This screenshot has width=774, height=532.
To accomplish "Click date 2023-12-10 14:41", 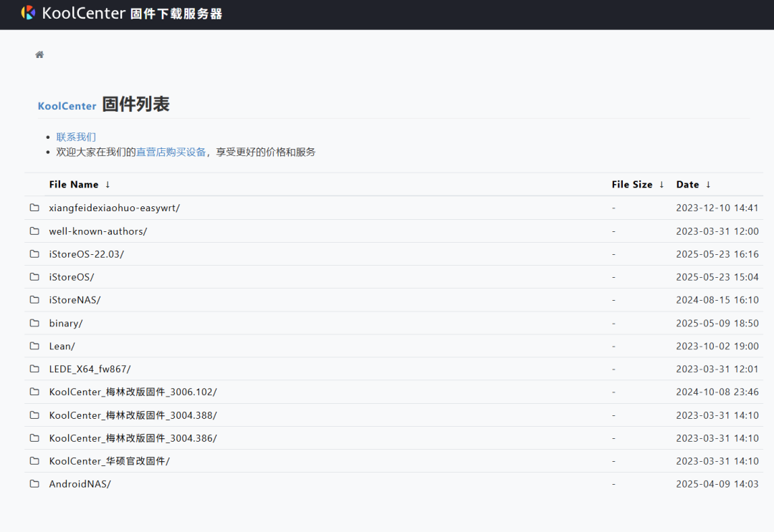I will (x=717, y=208).
